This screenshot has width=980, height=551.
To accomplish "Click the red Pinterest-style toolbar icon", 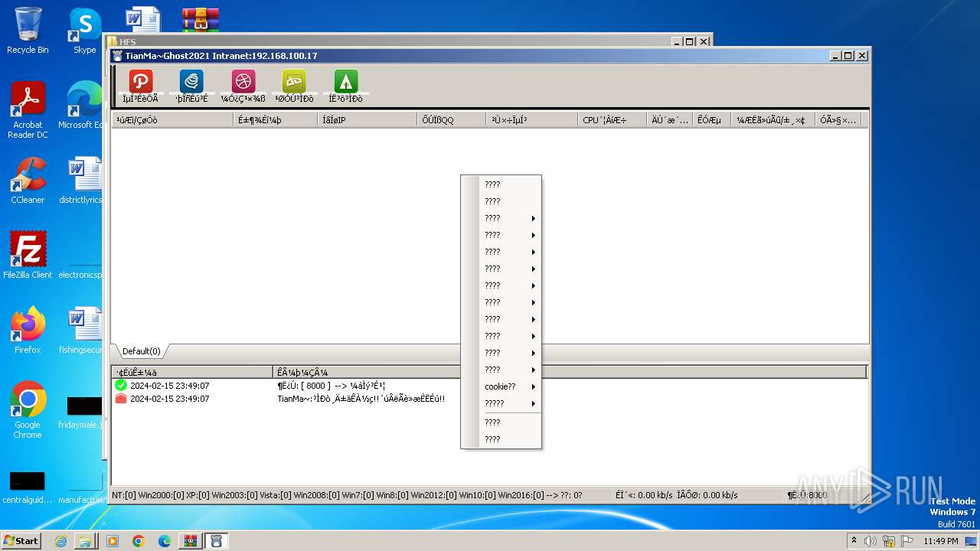I will point(141,81).
